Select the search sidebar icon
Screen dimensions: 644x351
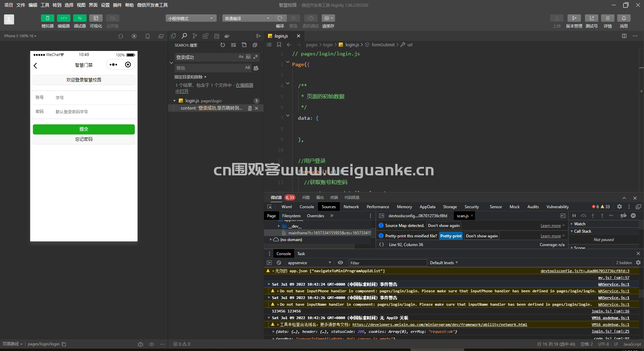tap(184, 36)
